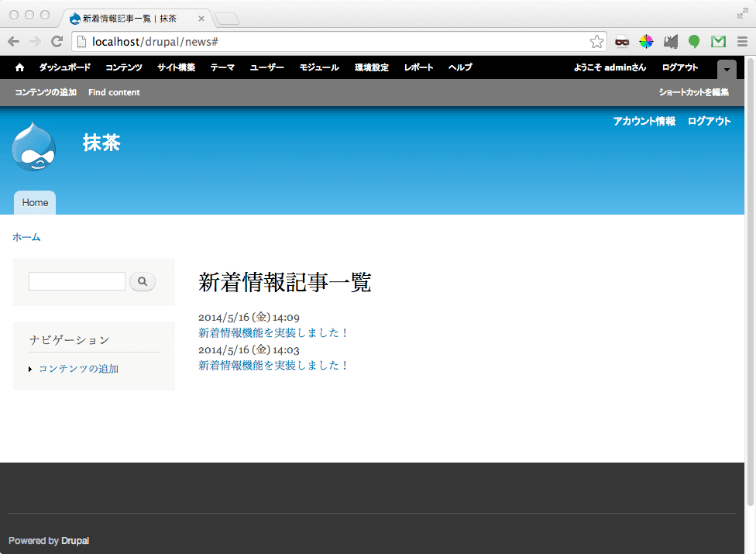Open the ユーザー admin menu

pos(266,67)
